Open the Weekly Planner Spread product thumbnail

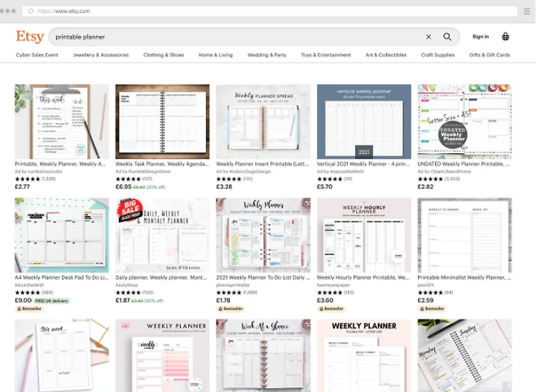pyautogui.click(x=263, y=121)
